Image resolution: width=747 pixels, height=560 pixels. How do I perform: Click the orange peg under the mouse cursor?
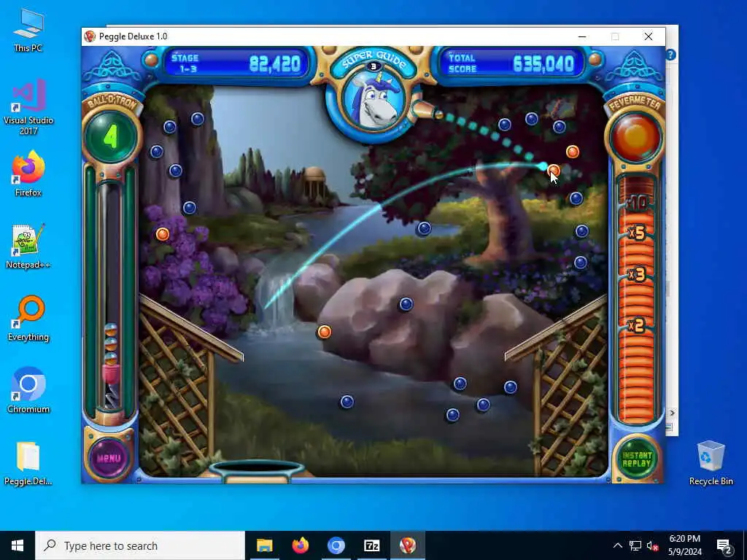pos(553,170)
